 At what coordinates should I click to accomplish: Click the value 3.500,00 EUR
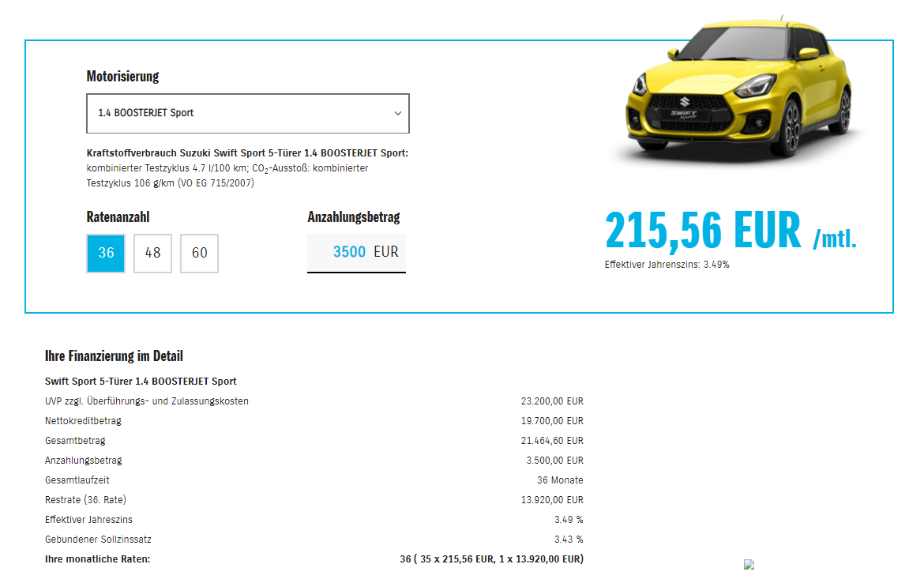554,461
